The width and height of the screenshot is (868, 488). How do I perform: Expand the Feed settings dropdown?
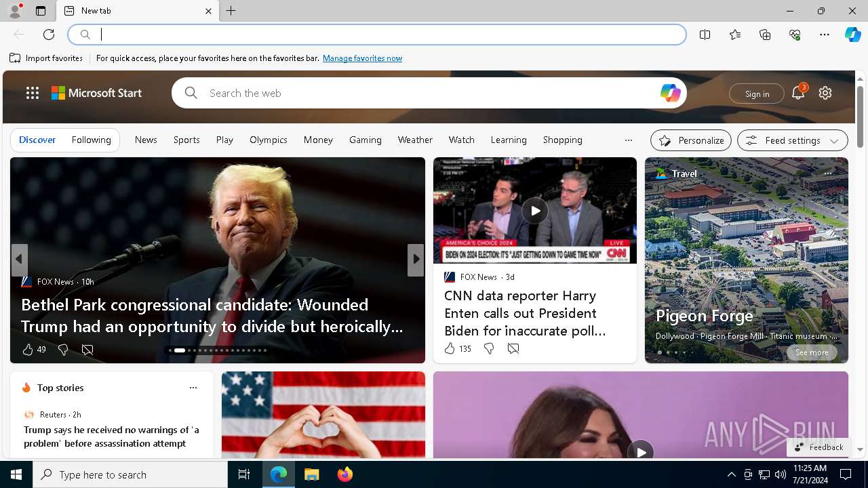(793, 140)
